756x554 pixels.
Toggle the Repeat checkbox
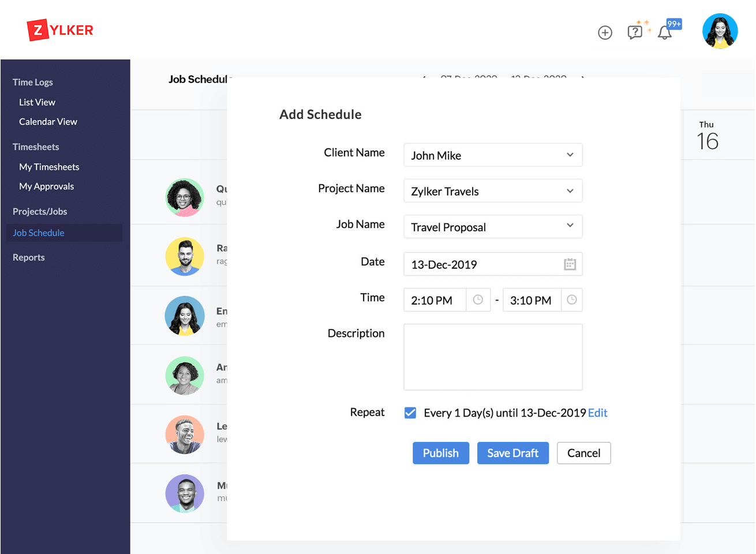click(410, 413)
